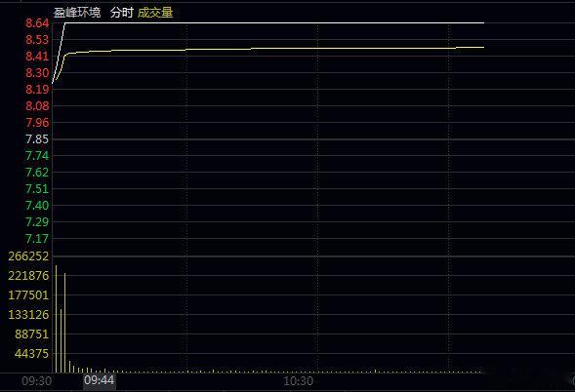Click the third volume bar near 221876
The image size is (575, 392).
click(64, 323)
